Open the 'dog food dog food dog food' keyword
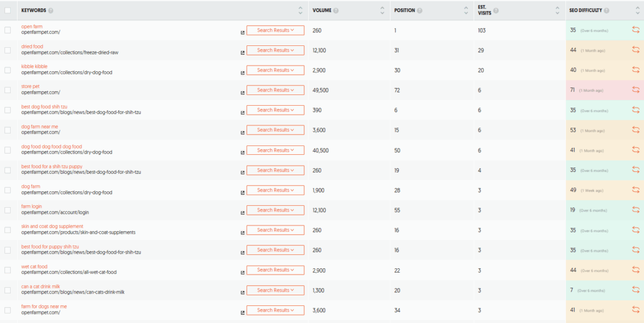Viewport: 644px width, 323px height. (x=52, y=147)
